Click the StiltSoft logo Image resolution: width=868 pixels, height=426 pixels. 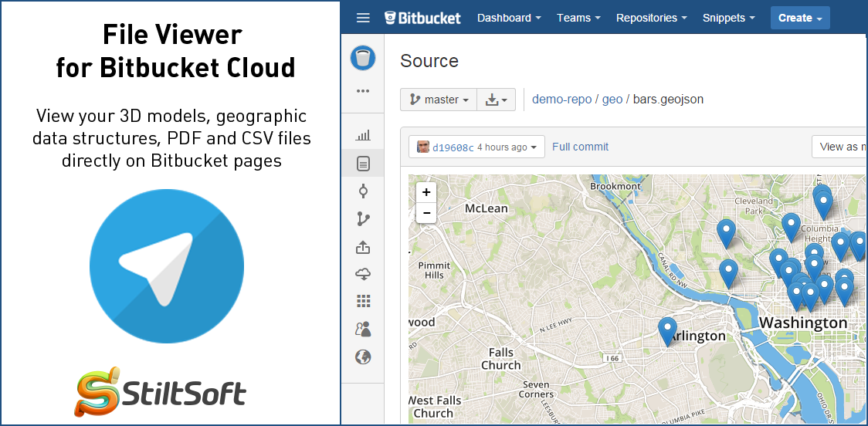point(161,391)
